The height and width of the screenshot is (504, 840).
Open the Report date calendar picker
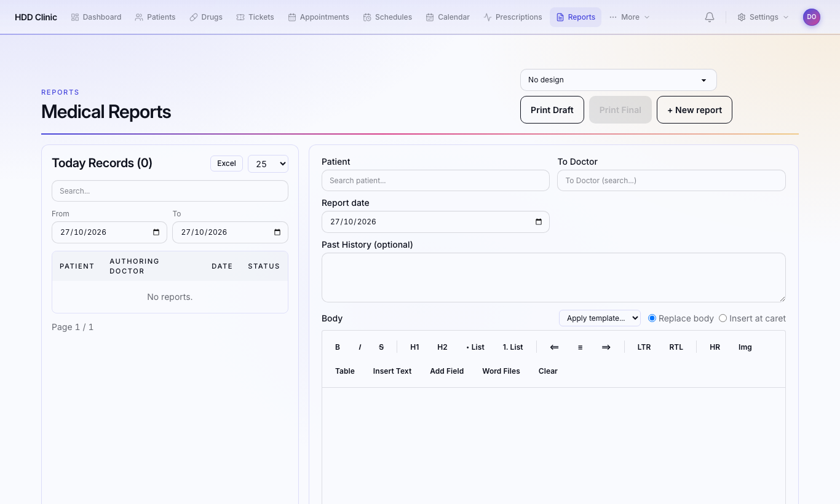[539, 222]
